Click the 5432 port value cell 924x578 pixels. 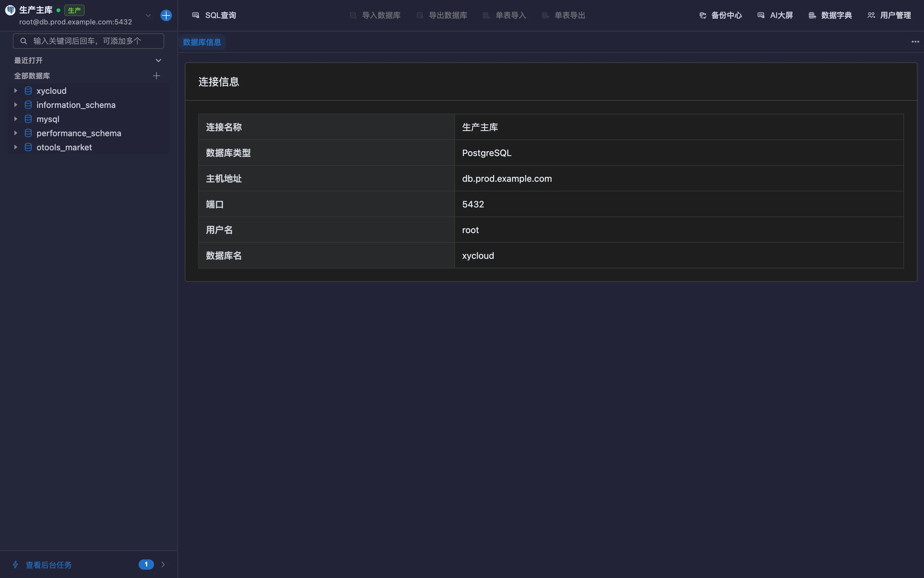click(679, 204)
